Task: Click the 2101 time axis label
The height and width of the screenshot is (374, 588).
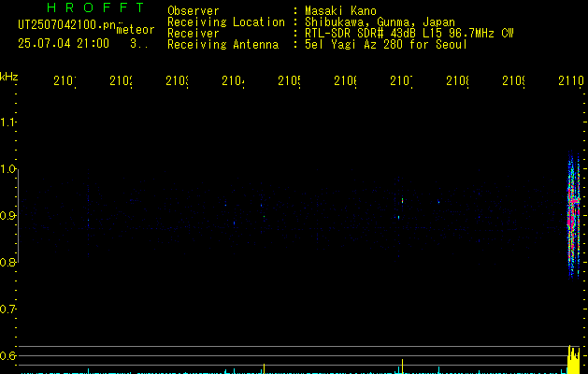Action: pos(65,81)
